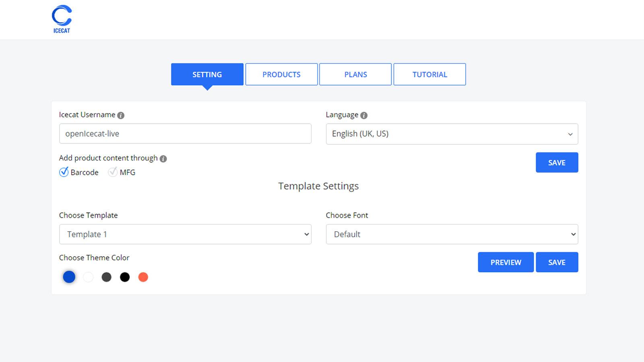Go to the Tutorial tab
The height and width of the screenshot is (362, 644).
click(429, 74)
